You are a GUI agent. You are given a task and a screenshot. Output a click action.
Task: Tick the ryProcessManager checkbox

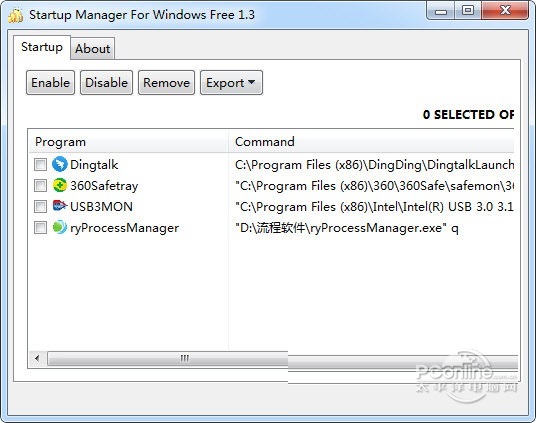coord(40,227)
